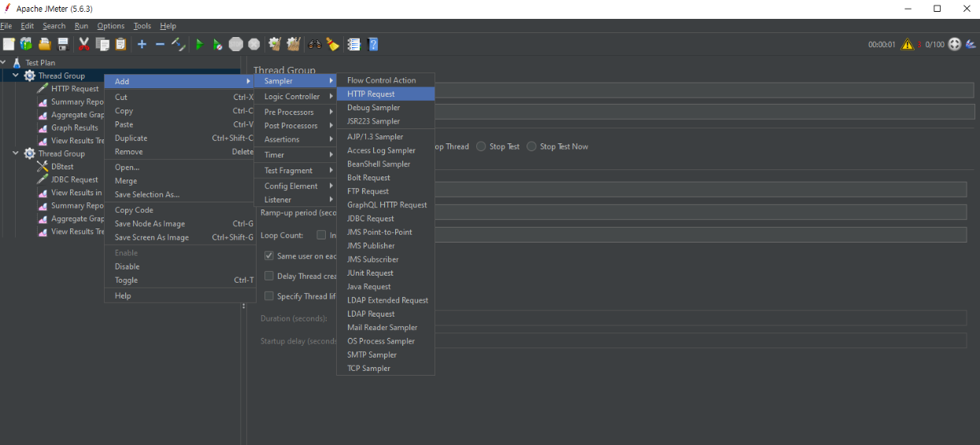Open the Post Processors submenu

click(x=296, y=125)
